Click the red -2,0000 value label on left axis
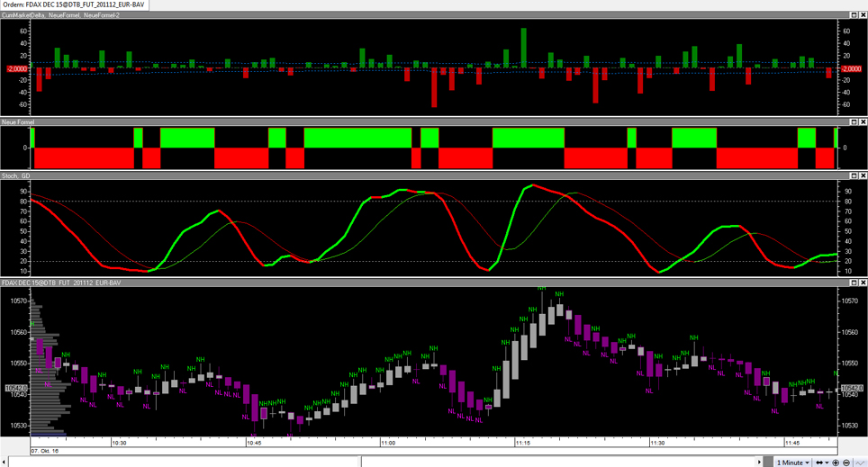Viewport: 868px width, 467px height. [15, 68]
